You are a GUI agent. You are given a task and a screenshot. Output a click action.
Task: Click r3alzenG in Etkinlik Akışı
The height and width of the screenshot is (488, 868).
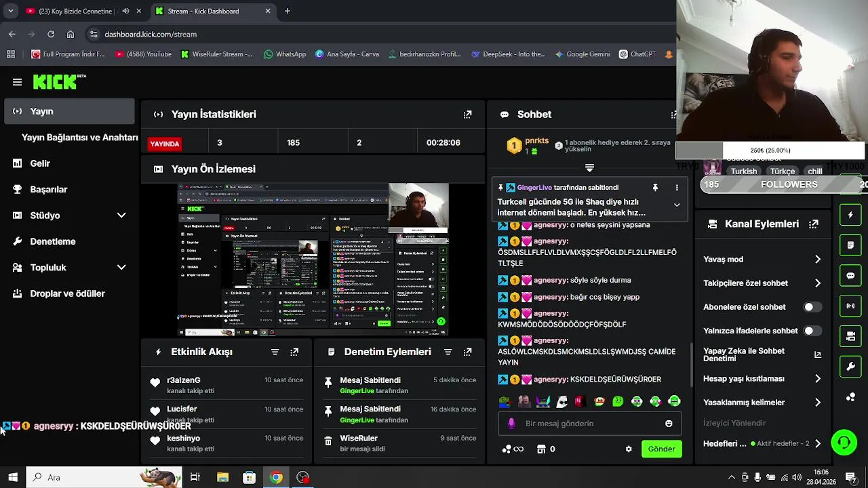tap(184, 380)
